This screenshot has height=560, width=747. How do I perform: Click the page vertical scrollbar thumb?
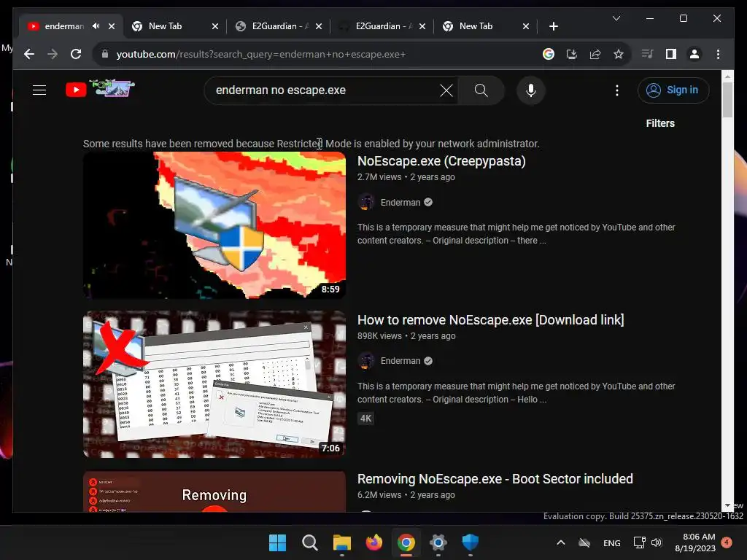pos(727,99)
